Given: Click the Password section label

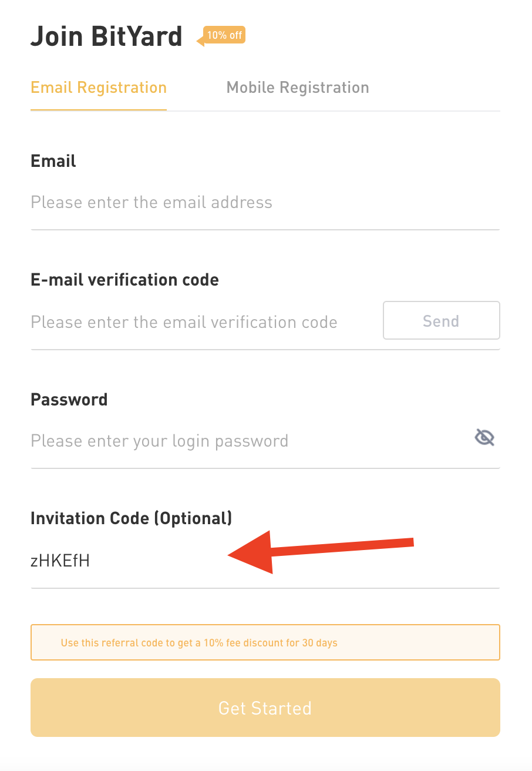Looking at the screenshot, I should click(x=69, y=399).
